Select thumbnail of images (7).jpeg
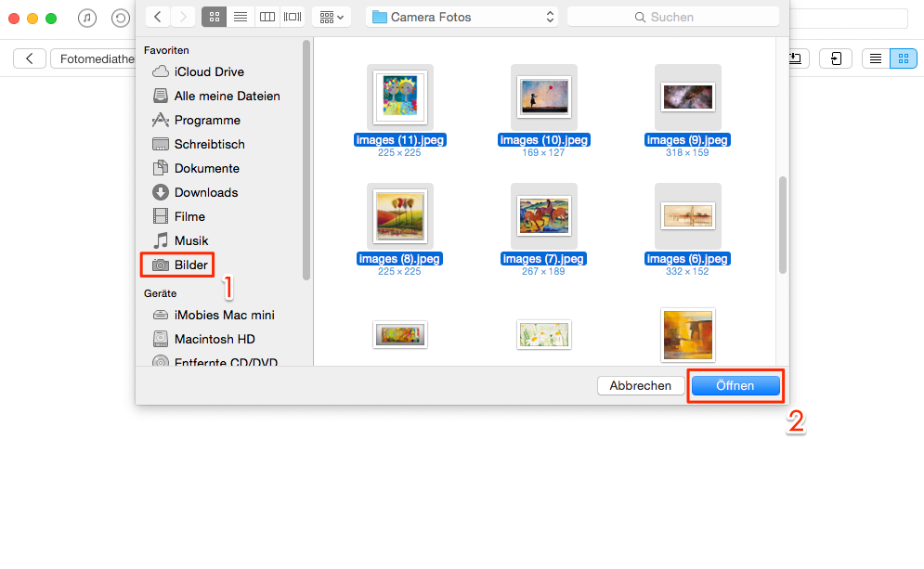 click(544, 216)
